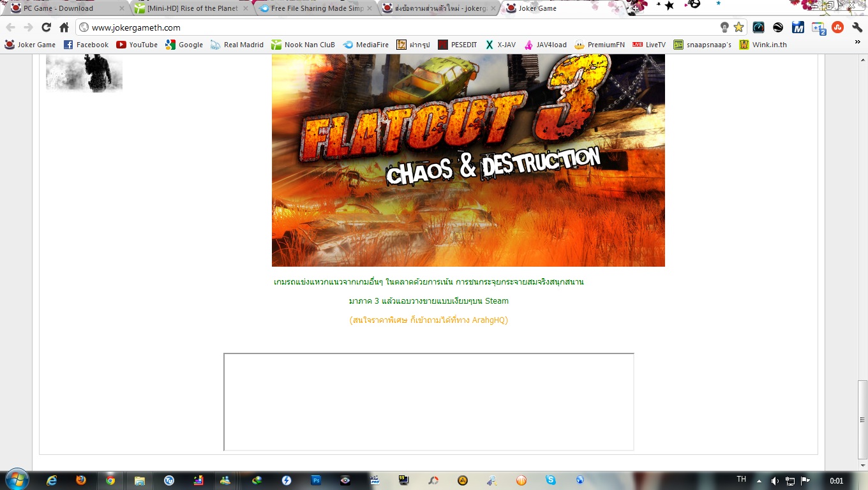Image resolution: width=868 pixels, height=490 pixels.
Task: Open the LiveTV bookmark
Action: [648, 45]
